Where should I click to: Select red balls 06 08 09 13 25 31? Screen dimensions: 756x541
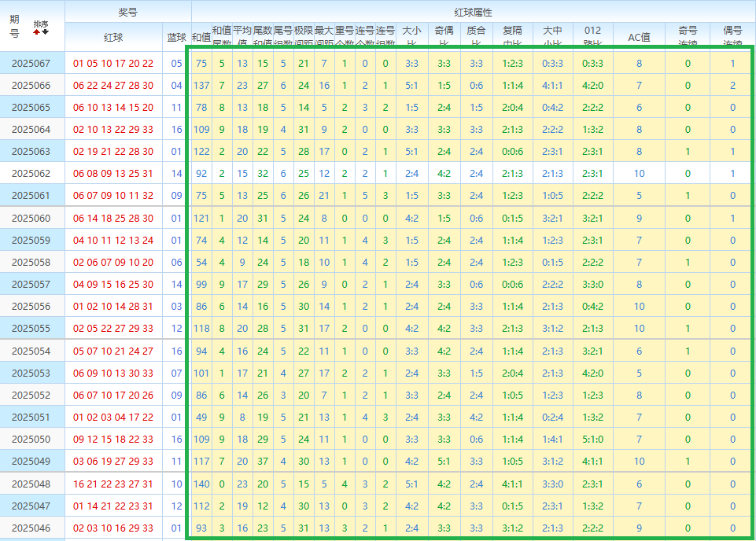pos(113,174)
